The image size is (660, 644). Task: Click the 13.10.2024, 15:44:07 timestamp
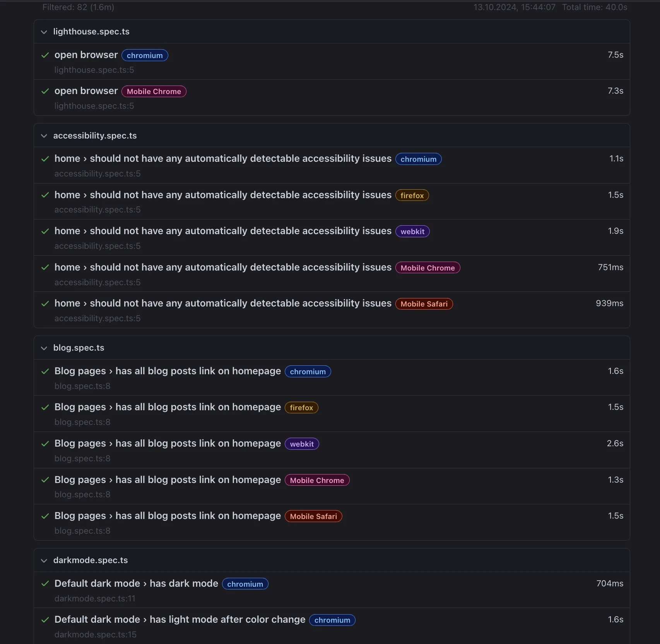pos(515,7)
